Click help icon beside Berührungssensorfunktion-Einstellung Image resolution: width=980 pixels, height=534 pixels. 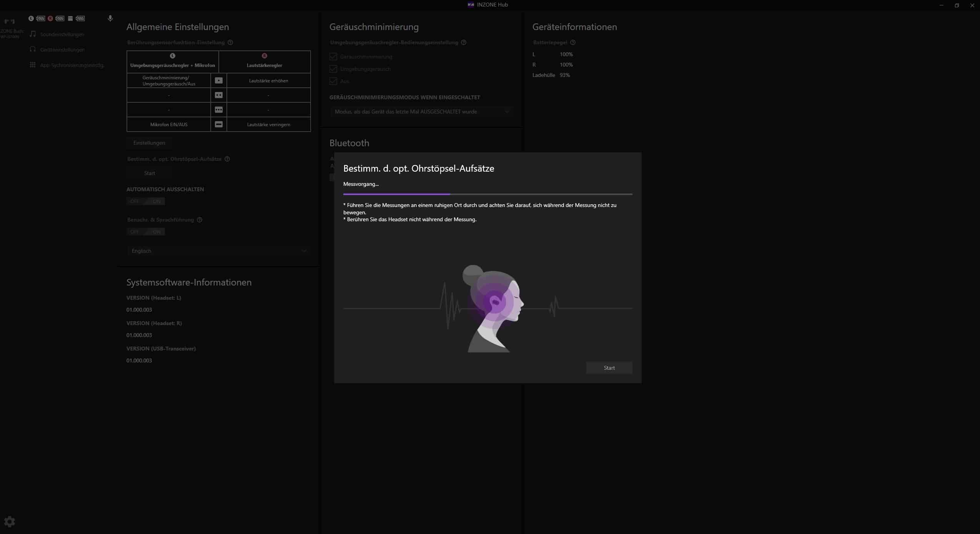[x=230, y=42]
